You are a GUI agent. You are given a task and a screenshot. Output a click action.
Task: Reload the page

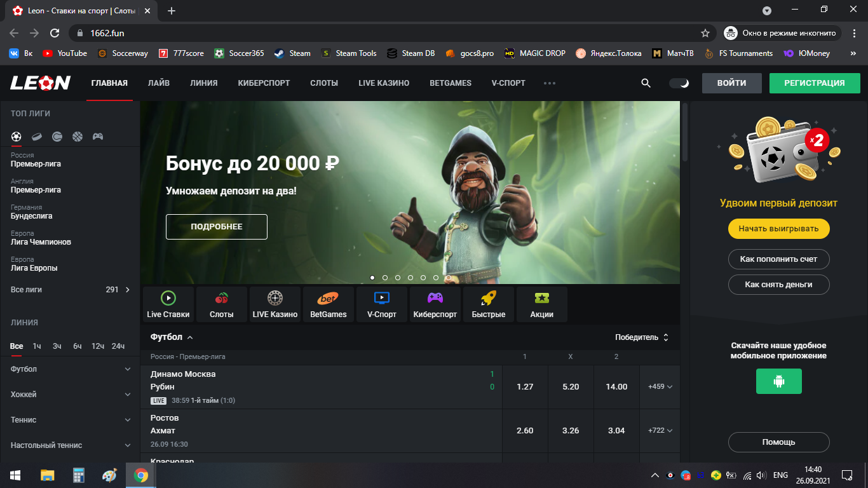tap(55, 33)
